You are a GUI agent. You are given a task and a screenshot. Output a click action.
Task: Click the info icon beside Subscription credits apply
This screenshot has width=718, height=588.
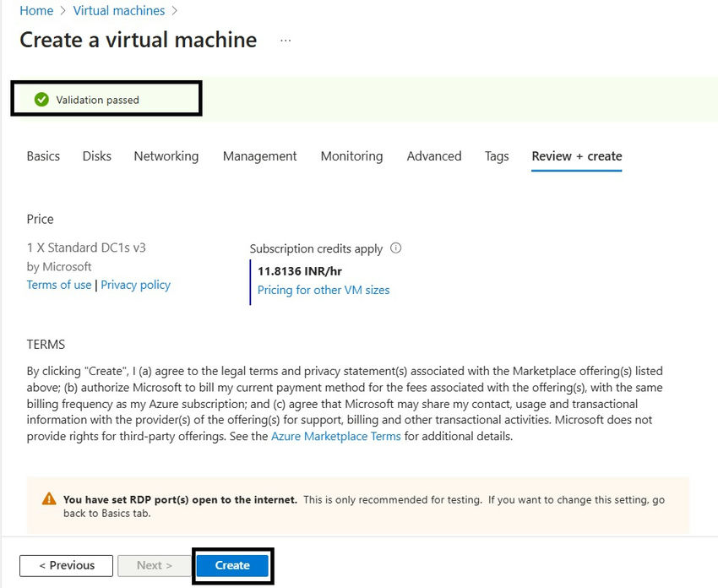pyautogui.click(x=396, y=248)
